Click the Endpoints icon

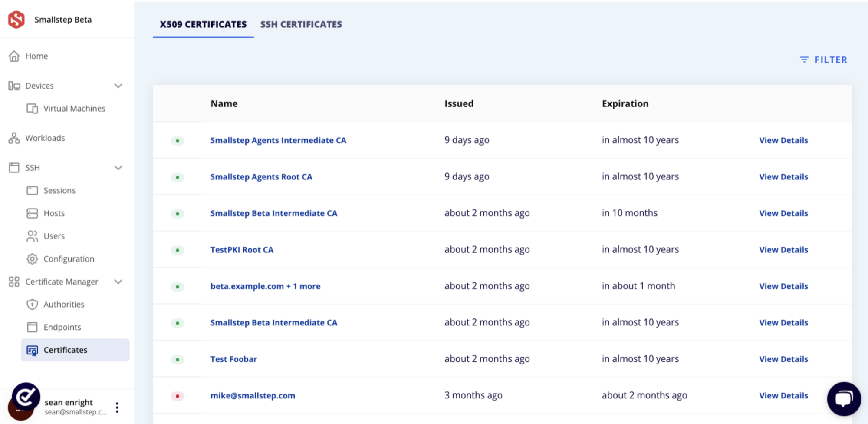[x=32, y=327]
